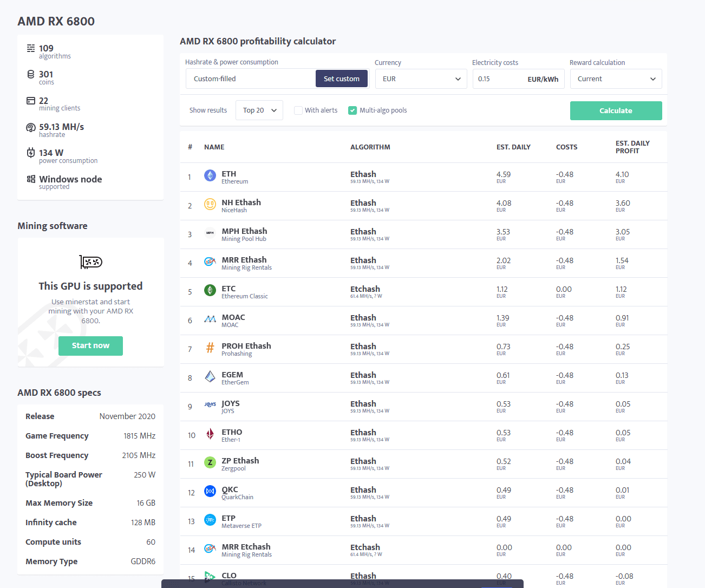The width and height of the screenshot is (705, 588).
Task: Click the NiceHash smiley icon
Action: coord(210,204)
